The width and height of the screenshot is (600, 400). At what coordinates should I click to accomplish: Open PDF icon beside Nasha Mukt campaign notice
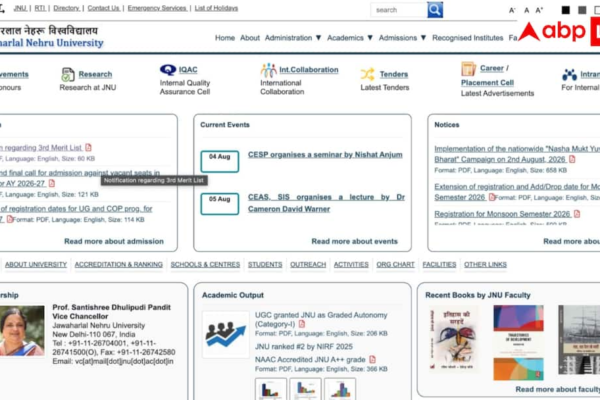click(x=572, y=159)
